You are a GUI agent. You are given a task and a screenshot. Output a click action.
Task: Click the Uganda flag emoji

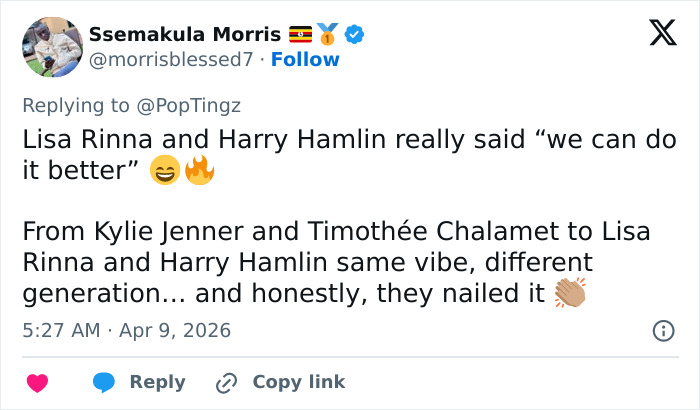pos(300,35)
